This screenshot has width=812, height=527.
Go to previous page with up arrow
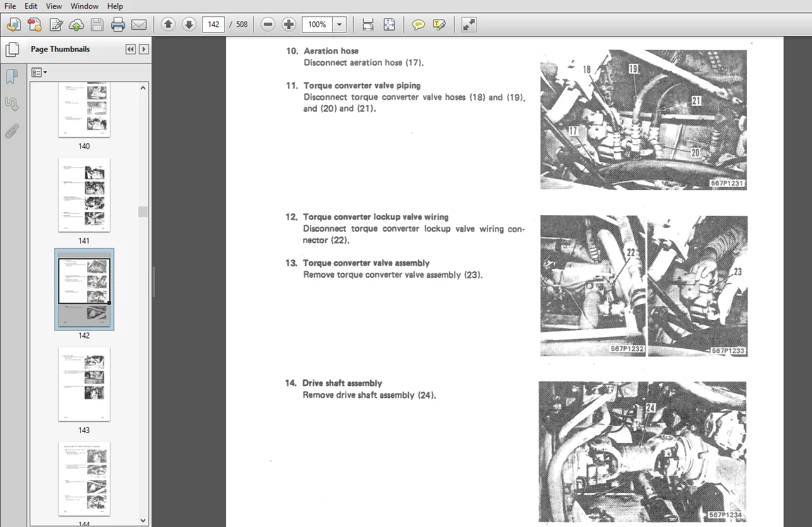coord(168,25)
